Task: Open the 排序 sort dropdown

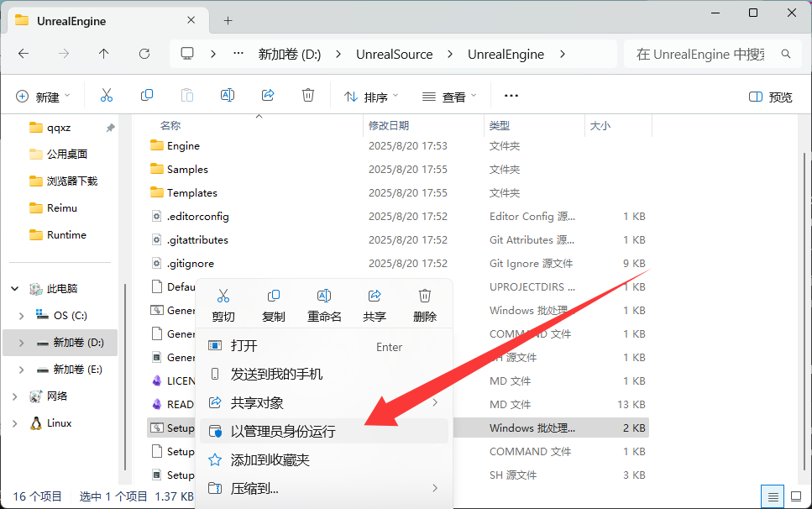Action: (371, 97)
